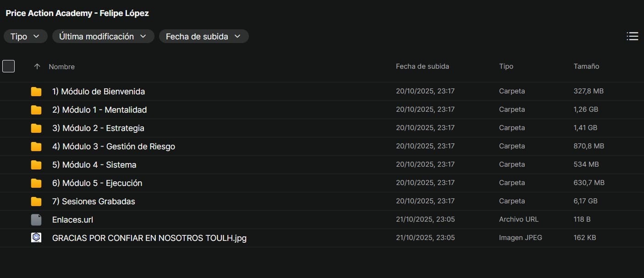Click the Fecha de subida column header
This screenshot has height=278, width=644.
(422, 66)
